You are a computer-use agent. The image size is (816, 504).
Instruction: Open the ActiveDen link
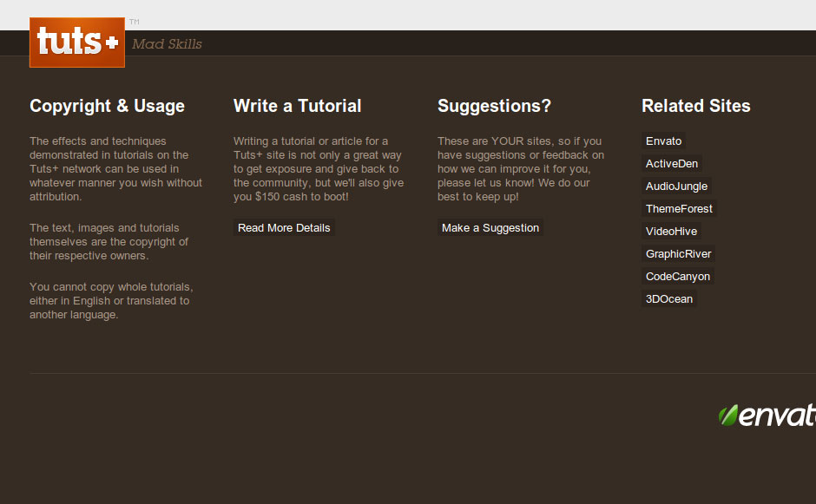pos(672,163)
